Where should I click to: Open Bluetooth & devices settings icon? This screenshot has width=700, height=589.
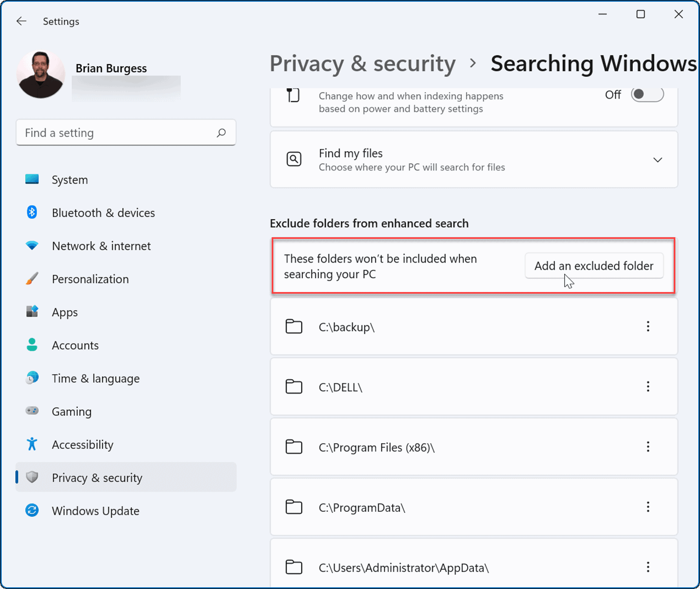tap(32, 213)
